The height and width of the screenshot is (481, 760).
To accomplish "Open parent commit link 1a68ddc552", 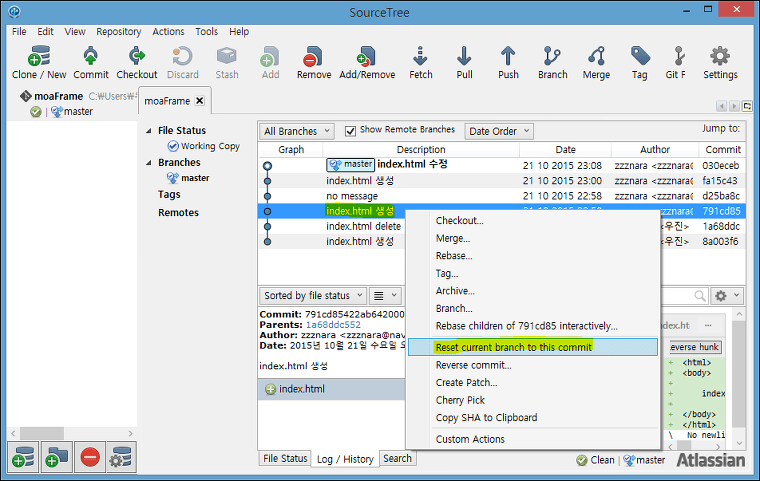I will (333, 324).
